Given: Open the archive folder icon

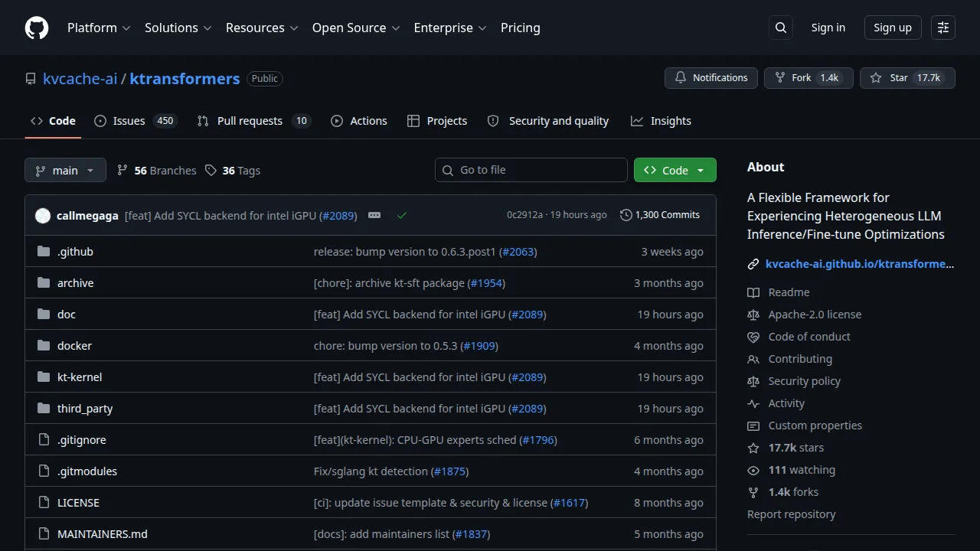Looking at the screenshot, I should click(44, 283).
